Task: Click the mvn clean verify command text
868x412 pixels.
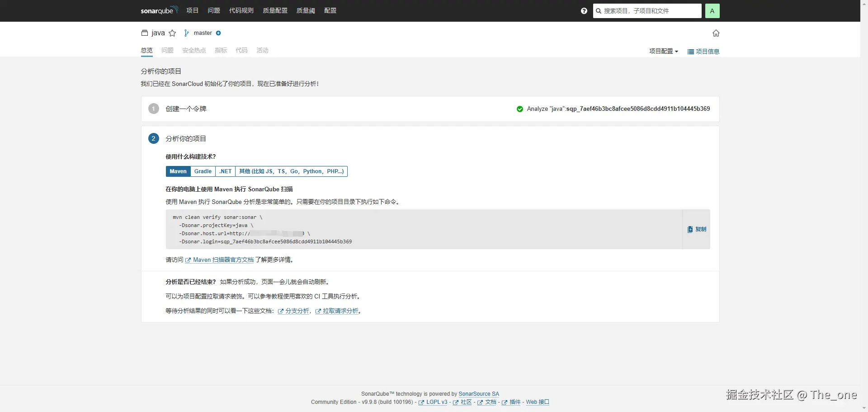Action: pyautogui.click(x=217, y=218)
